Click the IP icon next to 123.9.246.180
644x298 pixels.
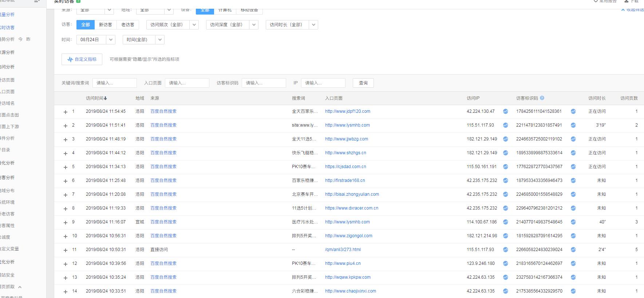point(505,263)
